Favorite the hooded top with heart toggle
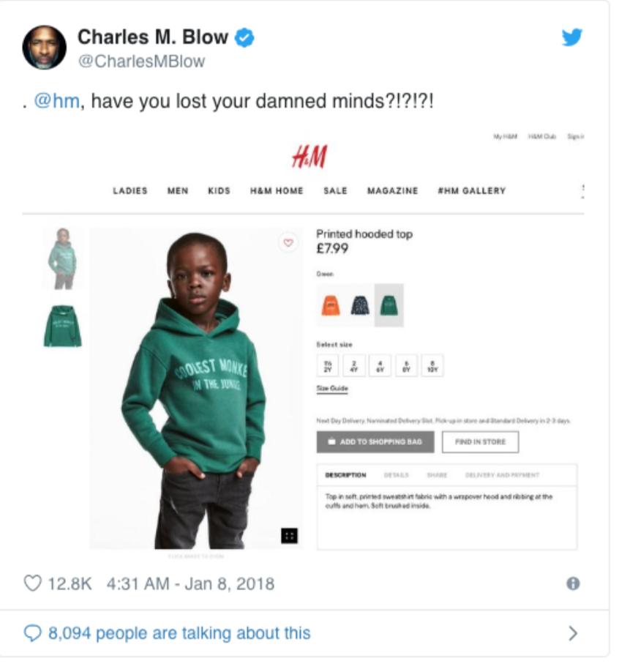 click(288, 242)
